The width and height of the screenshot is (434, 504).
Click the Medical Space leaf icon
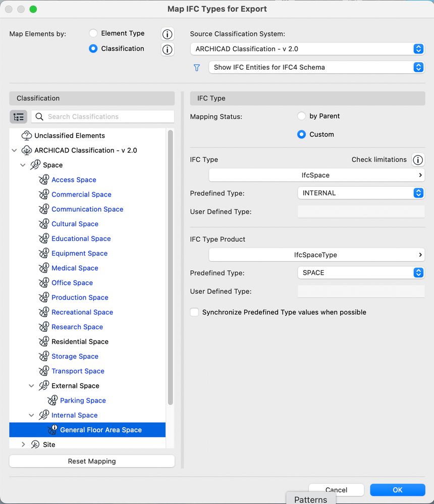coord(44,268)
